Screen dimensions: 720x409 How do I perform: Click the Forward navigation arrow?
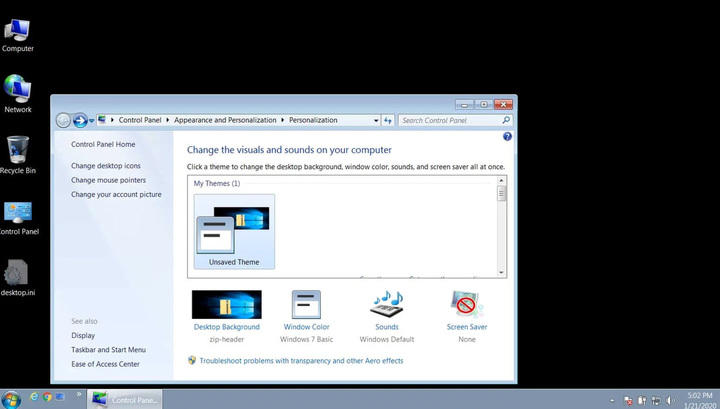coord(80,120)
